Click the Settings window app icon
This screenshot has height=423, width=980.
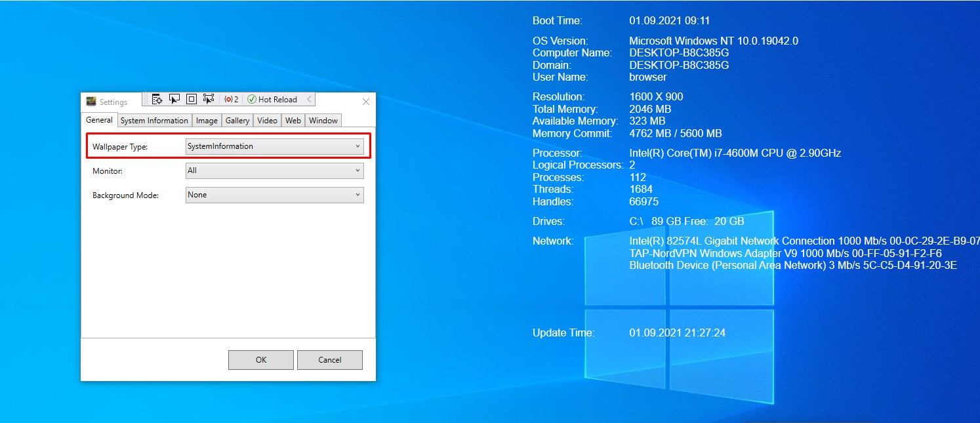point(92,102)
